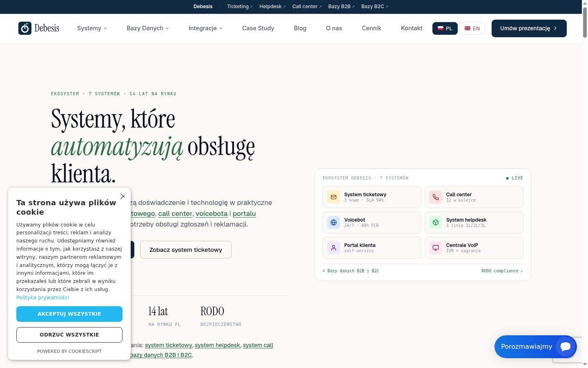Switch language to Polish (PL)
This screenshot has width=588, height=368.
pos(445,28)
